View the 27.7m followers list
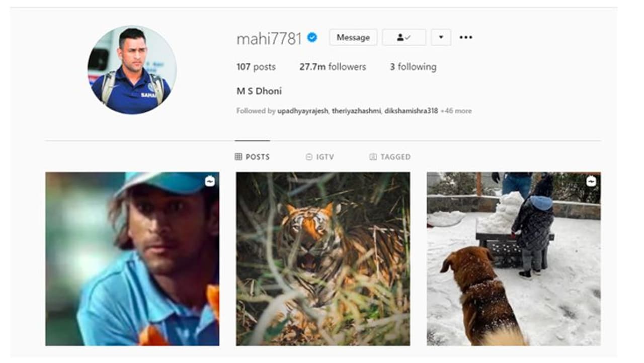The image size is (644, 363). point(333,67)
